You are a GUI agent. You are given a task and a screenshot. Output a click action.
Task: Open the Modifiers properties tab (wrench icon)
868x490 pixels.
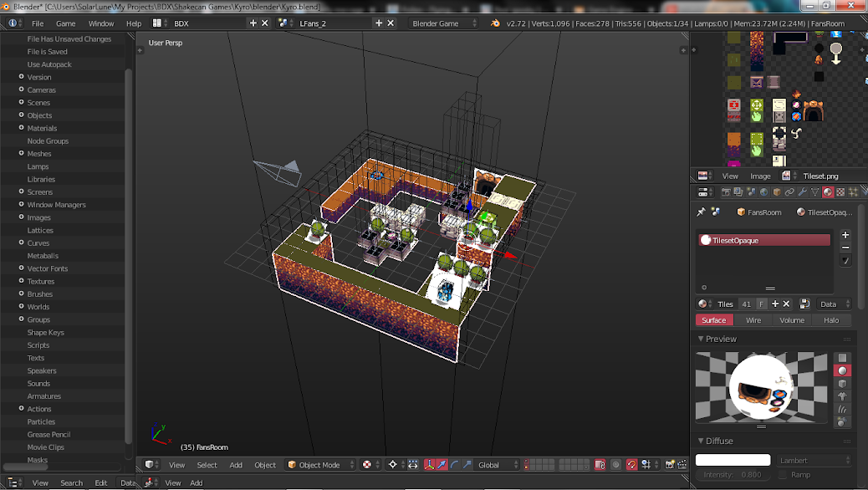coord(802,192)
